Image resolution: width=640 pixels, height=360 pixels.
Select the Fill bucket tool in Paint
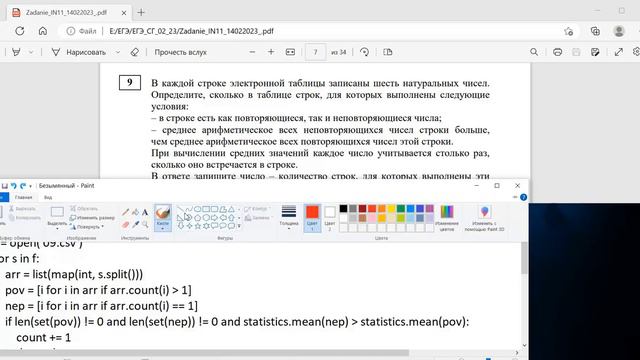tap(135, 212)
